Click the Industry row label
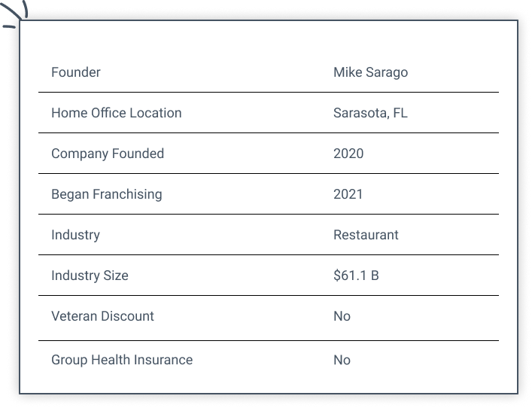 click(x=75, y=235)
